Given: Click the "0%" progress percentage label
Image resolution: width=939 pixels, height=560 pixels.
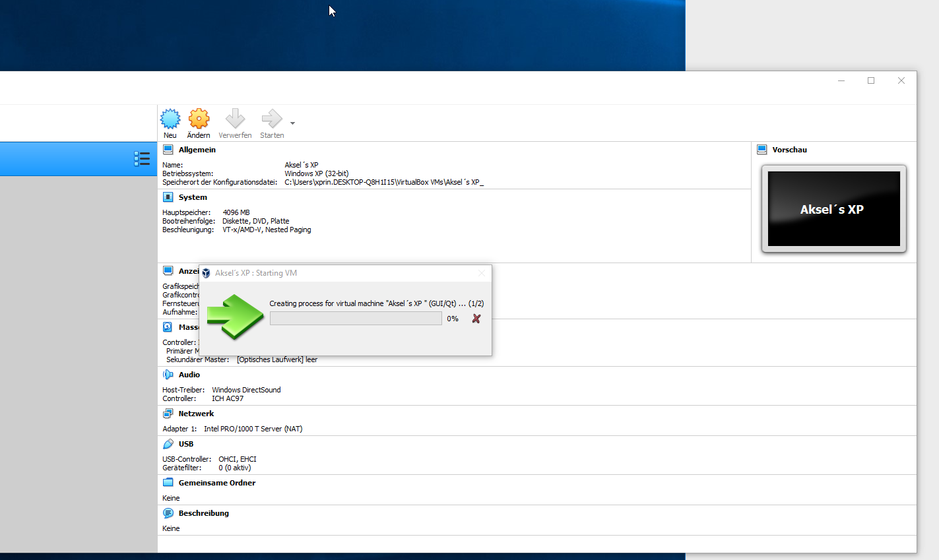Looking at the screenshot, I should tap(453, 319).
